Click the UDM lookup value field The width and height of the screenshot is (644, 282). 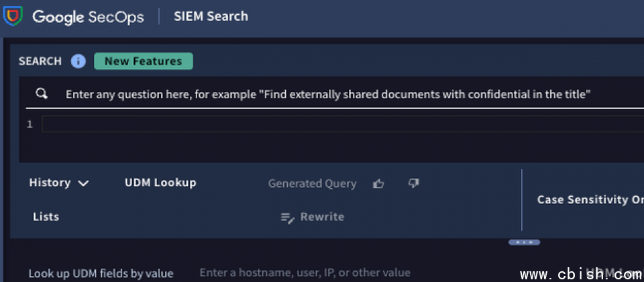[x=305, y=273]
